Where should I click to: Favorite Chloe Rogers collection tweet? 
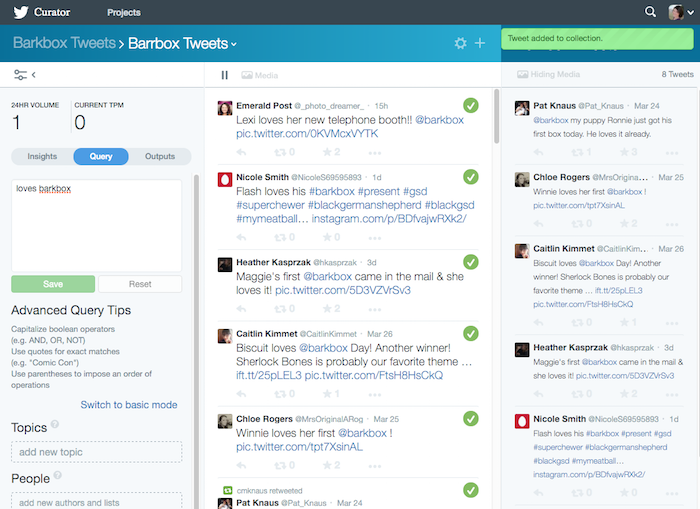pos(628,223)
